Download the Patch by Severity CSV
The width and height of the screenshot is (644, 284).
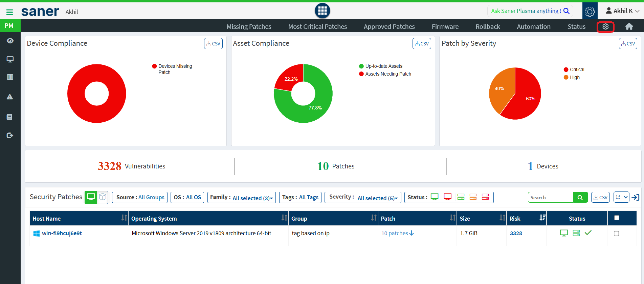click(628, 44)
